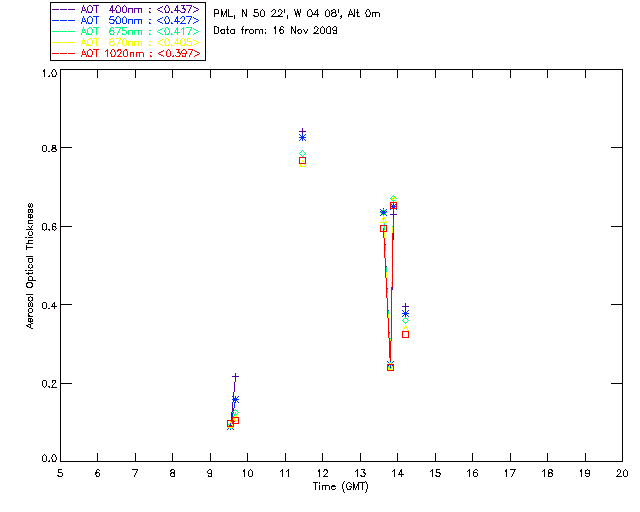Click the red AOT 1020nm legend entry
The image size is (640, 512).
tap(126, 53)
